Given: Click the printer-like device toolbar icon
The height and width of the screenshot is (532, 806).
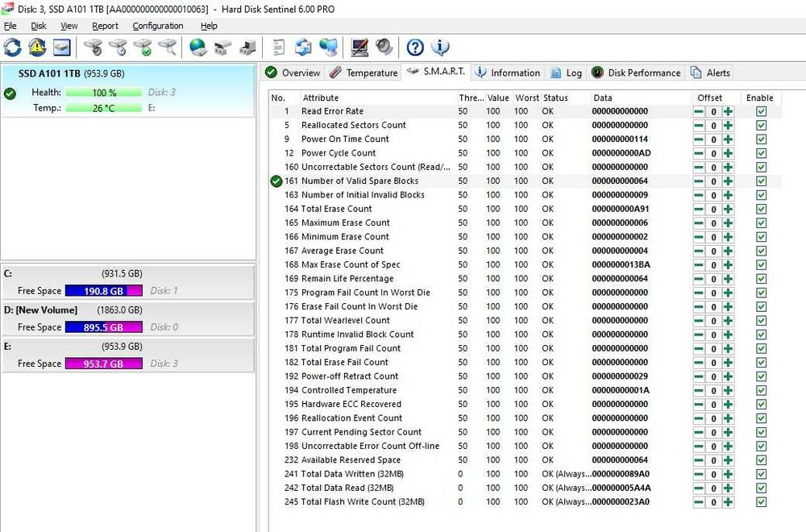Looking at the screenshot, I should pos(222,48).
